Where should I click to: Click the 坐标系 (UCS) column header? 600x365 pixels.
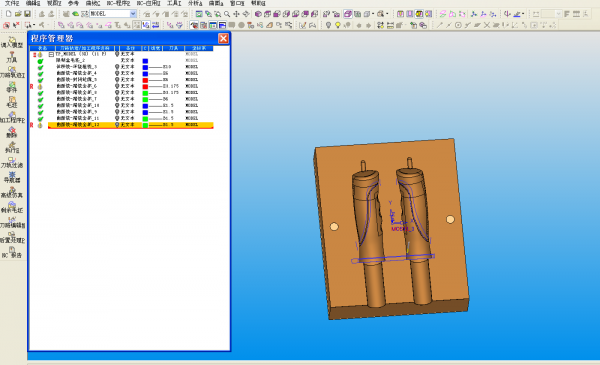(199, 48)
